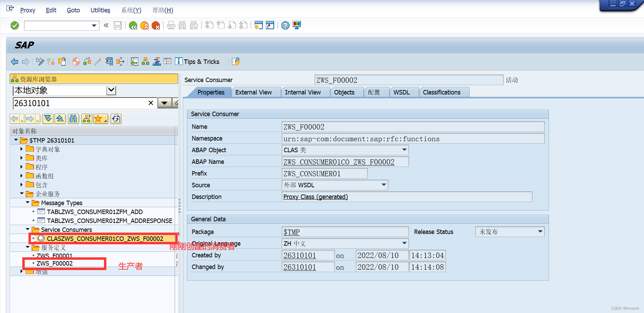Click the pencil note icon after Tips & Tricks
Viewport: 644px width, 313px height.
click(x=236, y=62)
